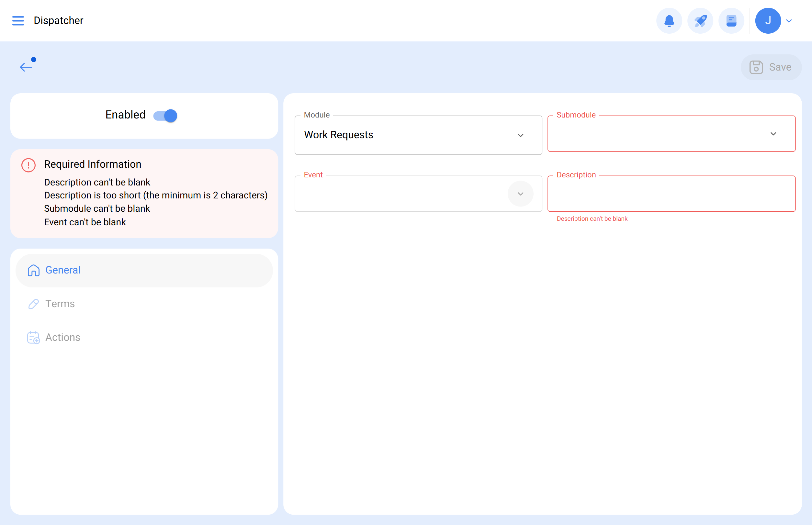Toggle the Enabled switch off
Viewport: 812px width, 525px height.
165,116
